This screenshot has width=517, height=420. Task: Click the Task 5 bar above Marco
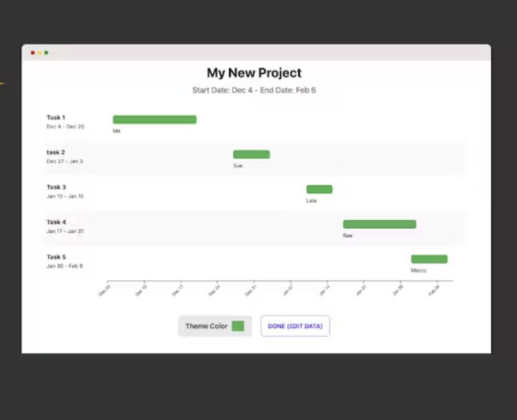point(429,259)
